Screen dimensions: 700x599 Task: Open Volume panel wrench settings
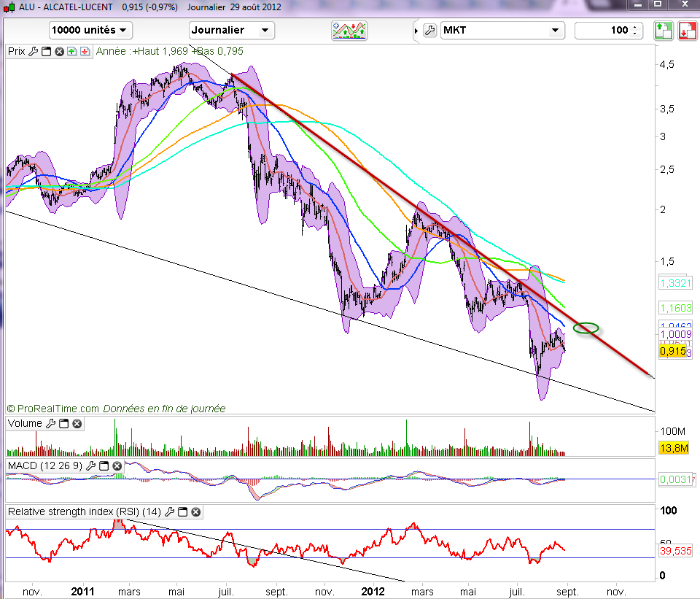50,423
